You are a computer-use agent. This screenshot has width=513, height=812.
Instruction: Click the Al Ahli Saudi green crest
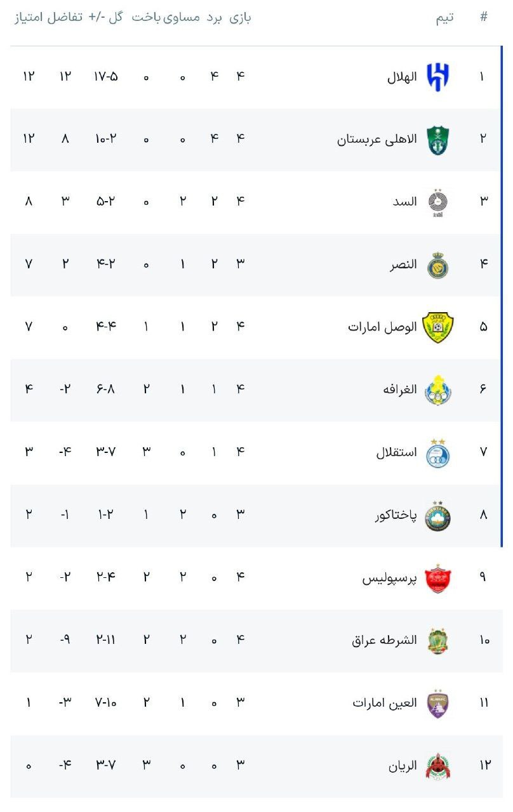point(437,140)
